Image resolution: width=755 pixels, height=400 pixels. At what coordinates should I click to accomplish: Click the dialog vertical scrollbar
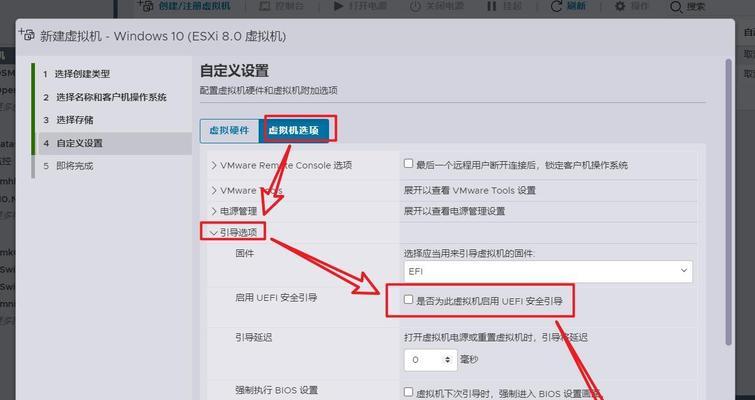click(x=728, y=202)
